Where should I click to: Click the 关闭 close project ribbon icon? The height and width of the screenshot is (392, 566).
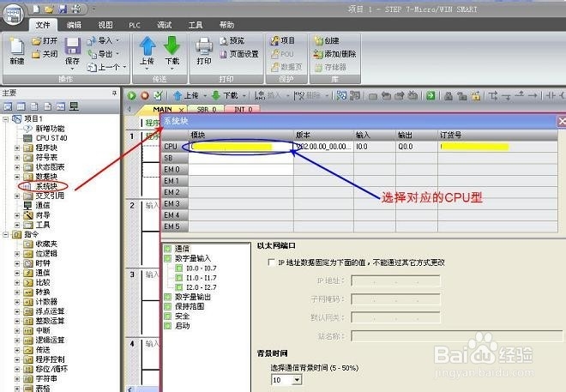click(36, 55)
